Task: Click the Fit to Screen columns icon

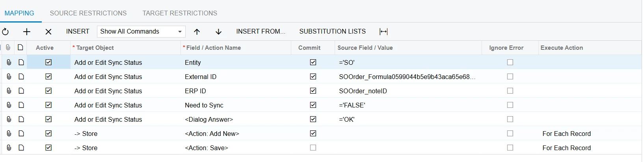Action: coord(383,32)
